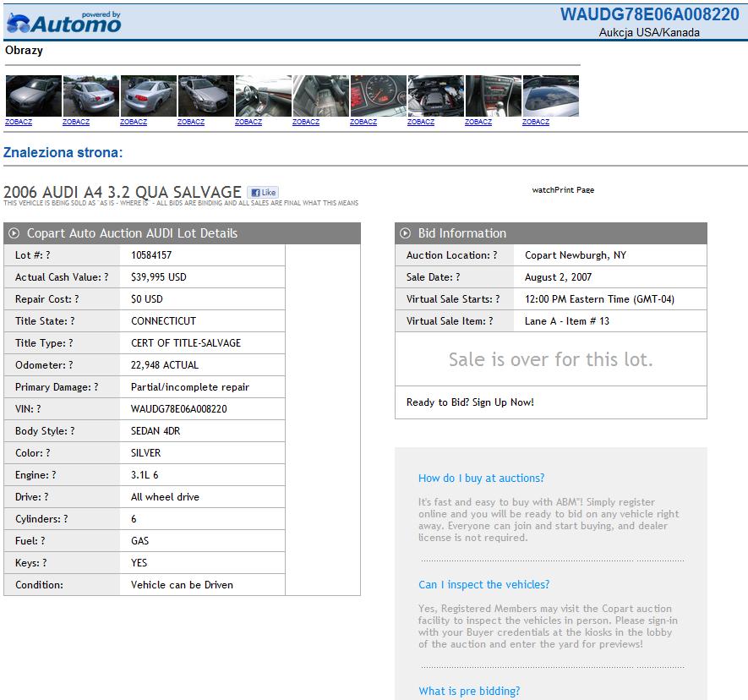Click 'Ready to Bid? Sign Up Now!'
The height and width of the screenshot is (700, 748).
(x=471, y=402)
